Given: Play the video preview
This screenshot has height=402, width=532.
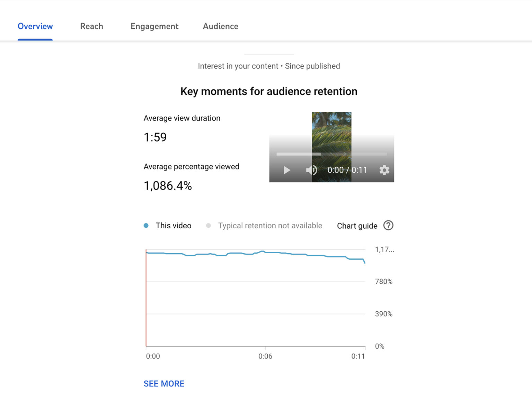Looking at the screenshot, I should (x=287, y=170).
